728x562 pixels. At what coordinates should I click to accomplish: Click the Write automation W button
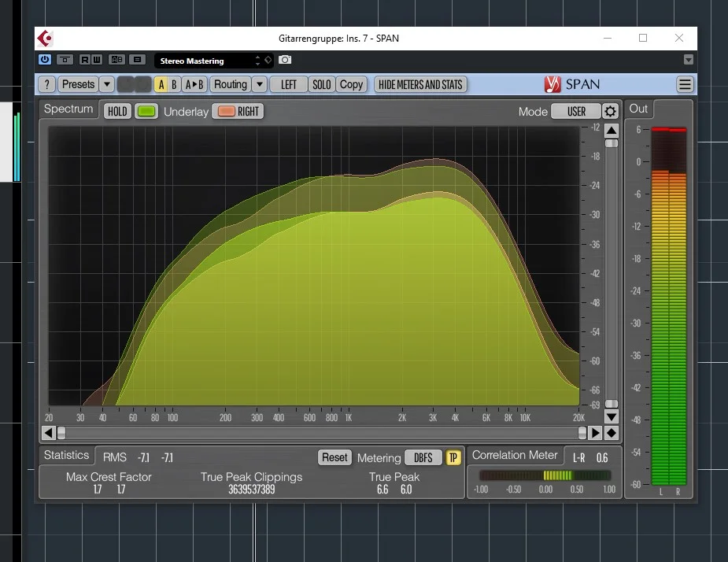tap(97, 60)
